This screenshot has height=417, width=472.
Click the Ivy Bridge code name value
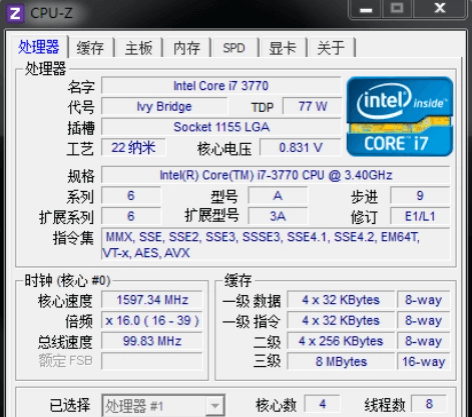click(x=164, y=107)
